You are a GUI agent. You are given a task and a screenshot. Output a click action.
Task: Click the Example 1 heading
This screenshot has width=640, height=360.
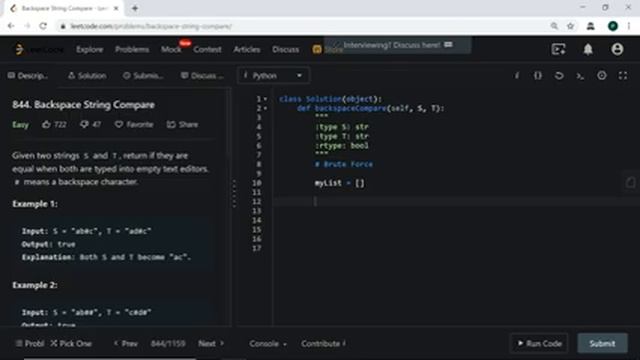pyautogui.click(x=35, y=204)
